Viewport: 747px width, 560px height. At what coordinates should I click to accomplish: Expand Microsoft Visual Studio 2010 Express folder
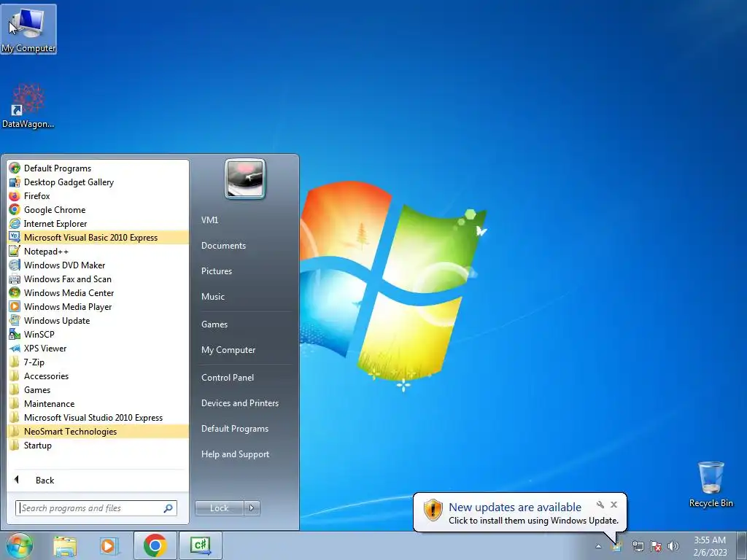coord(98,417)
